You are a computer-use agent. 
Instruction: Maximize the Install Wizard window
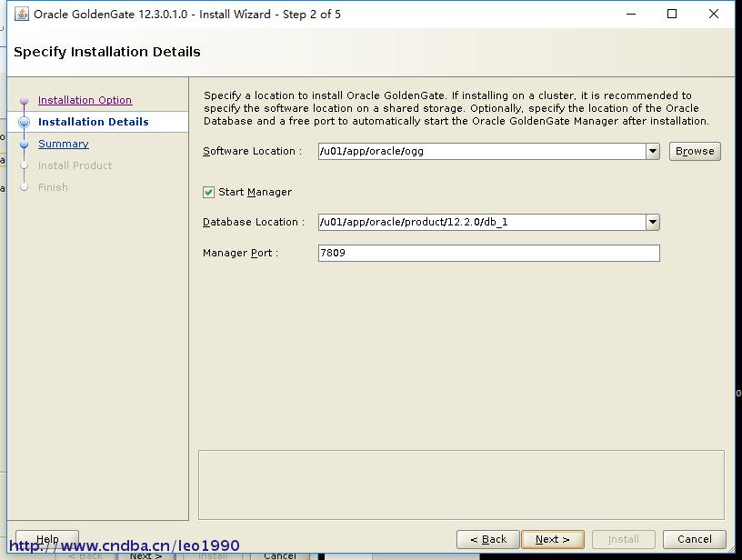pos(672,15)
